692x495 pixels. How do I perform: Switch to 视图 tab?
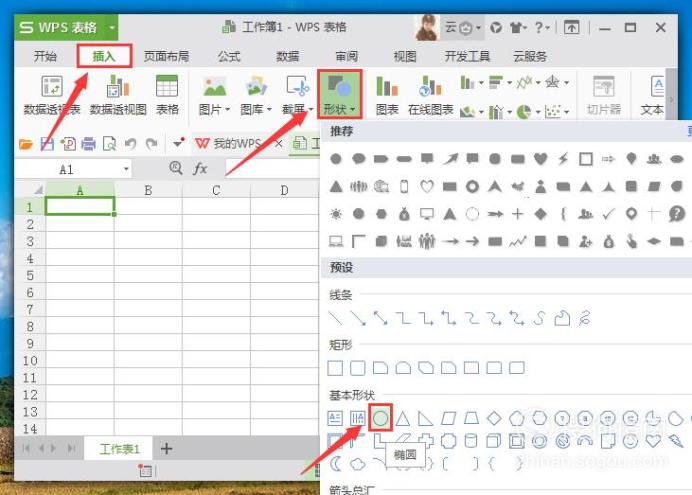point(405,56)
